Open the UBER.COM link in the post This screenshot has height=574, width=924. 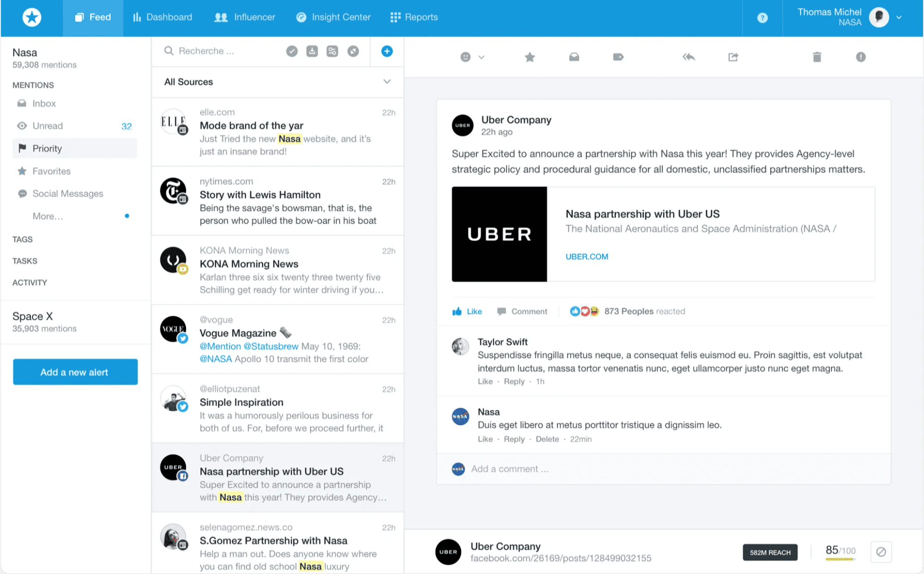coord(587,256)
